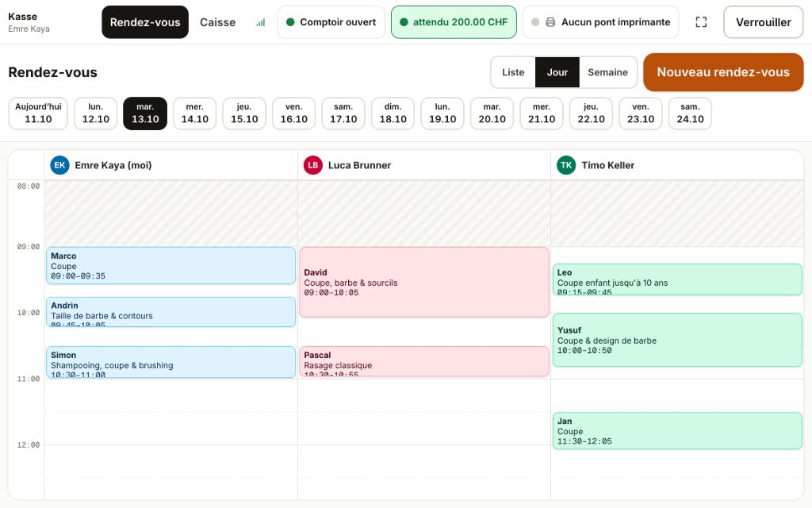Viewport: 812px width, 508px height.
Task: Click the TK avatar for Timo Keller
Action: click(x=566, y=165)
